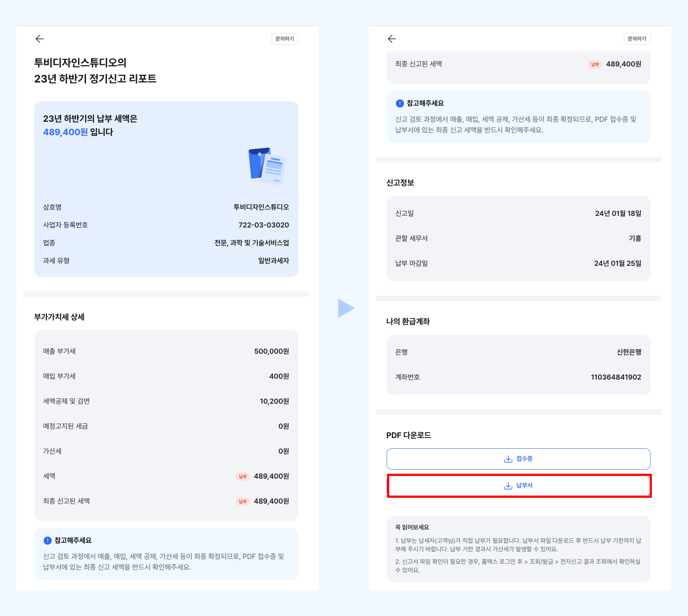Click the 가산세 row
The image size is (688, 616).
pyautogui.click(x=166, y=451)
